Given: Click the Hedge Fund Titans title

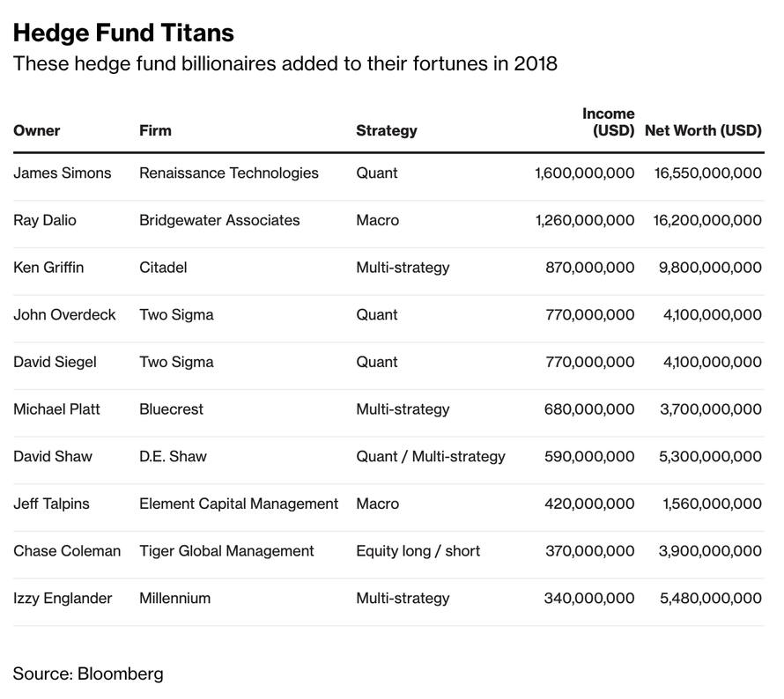Looking at the screenshot, I should [123, 33].
